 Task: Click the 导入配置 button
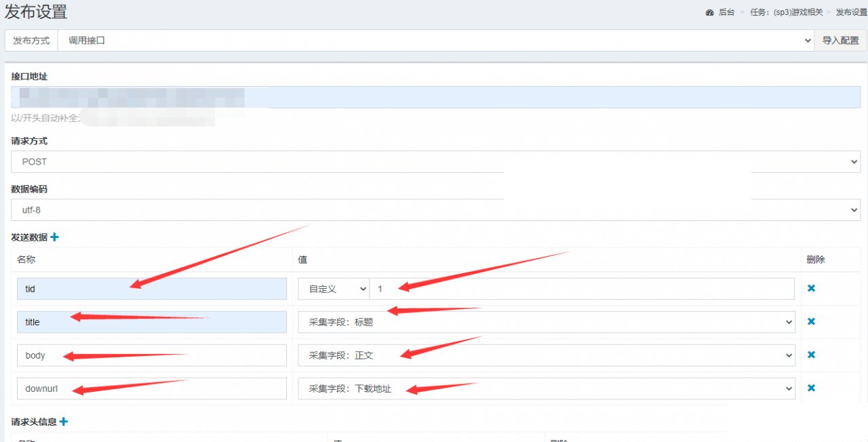tap(840, 41)
